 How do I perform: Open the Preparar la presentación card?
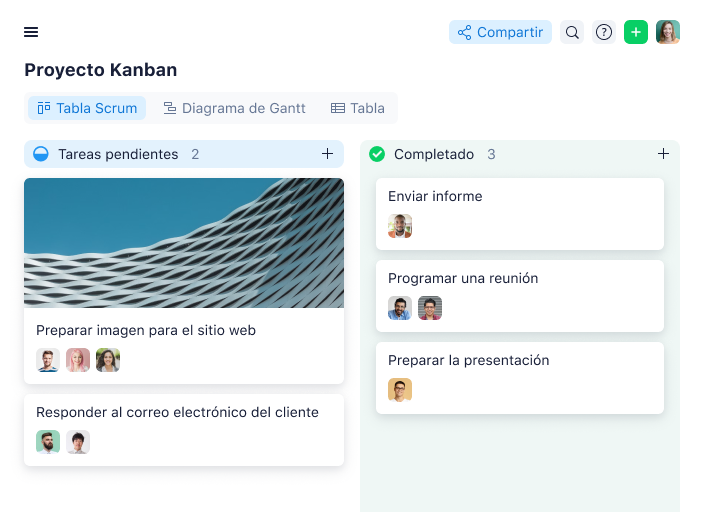click(x=520, y=378)
